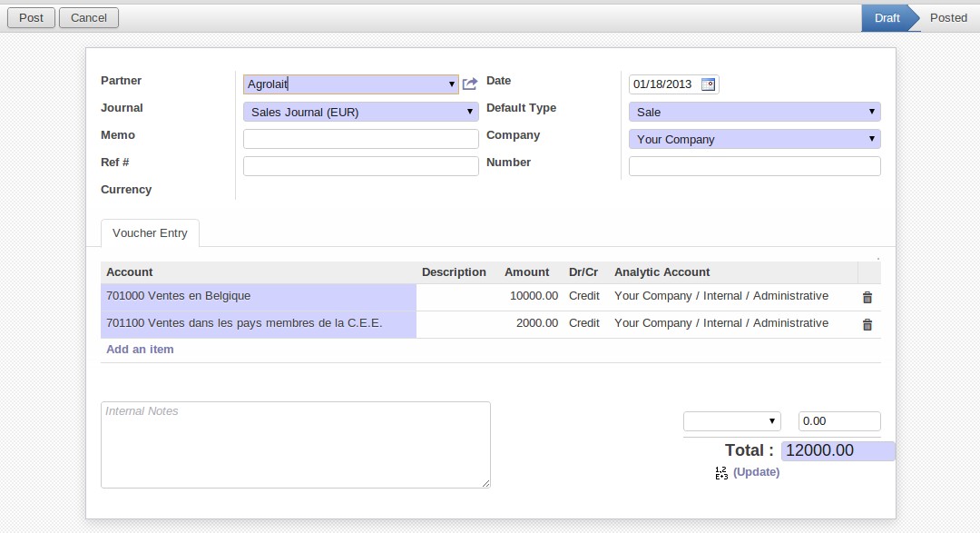Delete the 701100 C.E.E. voucher line

pos(867,324)
